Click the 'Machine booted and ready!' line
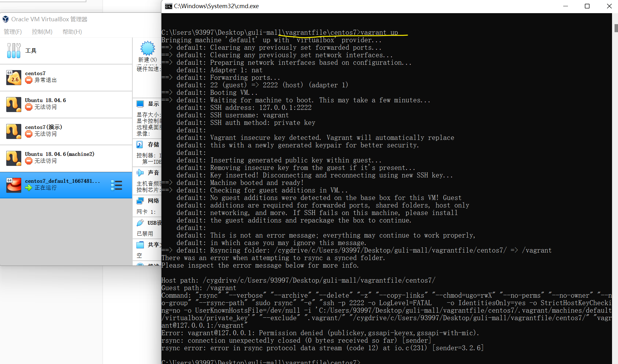618x364 pixels. 257,183
